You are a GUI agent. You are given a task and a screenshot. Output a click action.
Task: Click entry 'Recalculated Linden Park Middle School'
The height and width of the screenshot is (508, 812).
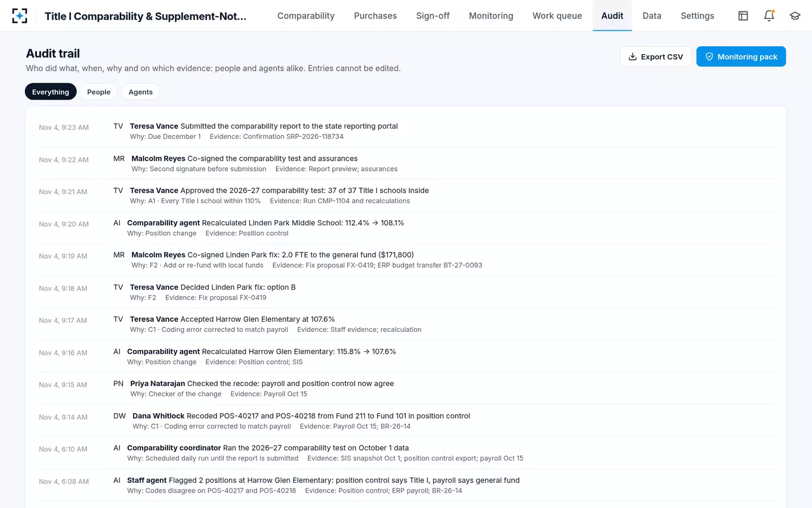(407, 228)
